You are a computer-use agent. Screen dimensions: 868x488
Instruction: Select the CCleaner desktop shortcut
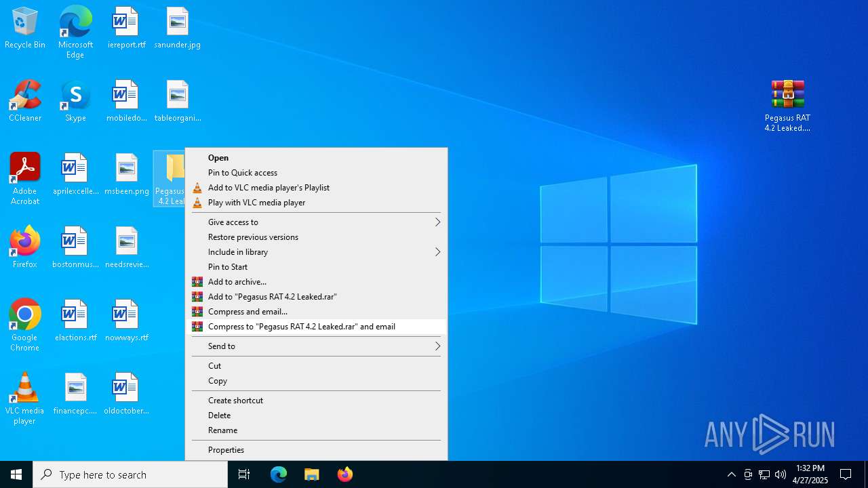click(25, 102)
